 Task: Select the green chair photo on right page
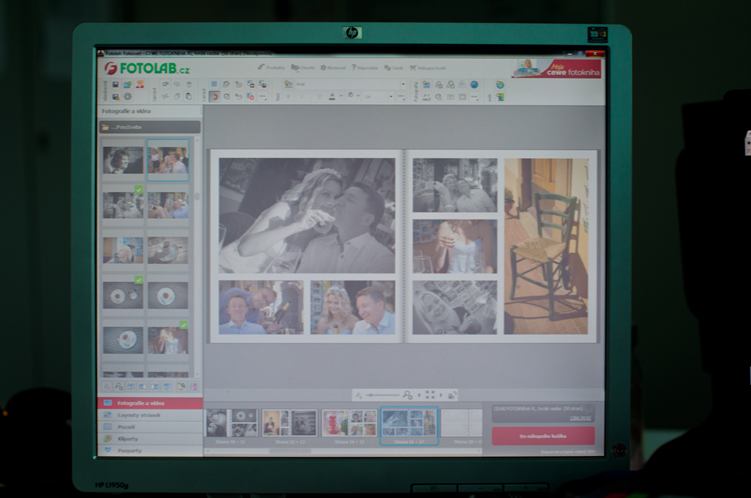click(x=546, y=246)
